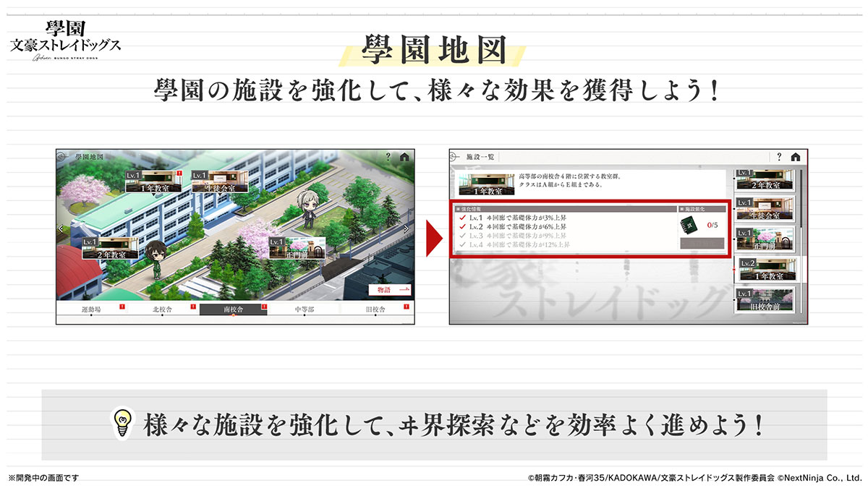Select the 旧校舎前 thumbnail in the sidebar
This screenshot has width=868, height=488.
tap(766, 300)
